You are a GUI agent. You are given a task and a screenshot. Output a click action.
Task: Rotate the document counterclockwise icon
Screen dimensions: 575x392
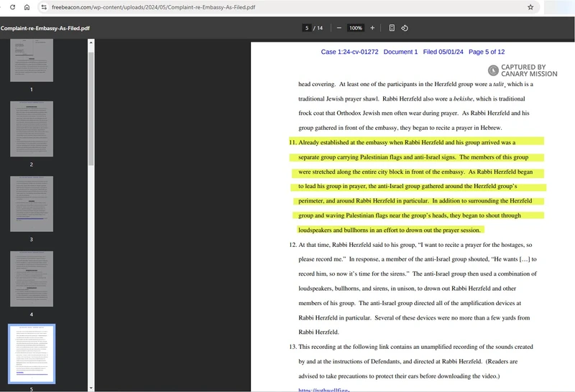pyautogui.click(x=405, y=28)
